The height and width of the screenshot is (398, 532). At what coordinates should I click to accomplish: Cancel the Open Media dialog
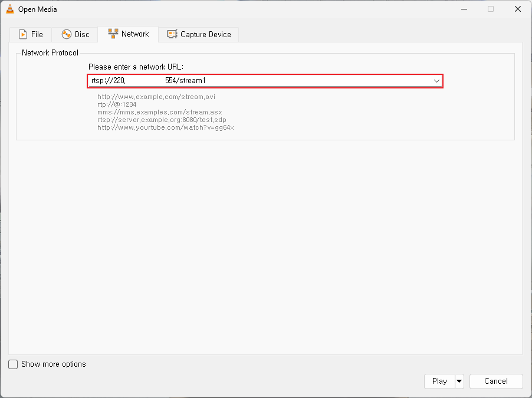(495, 381)
